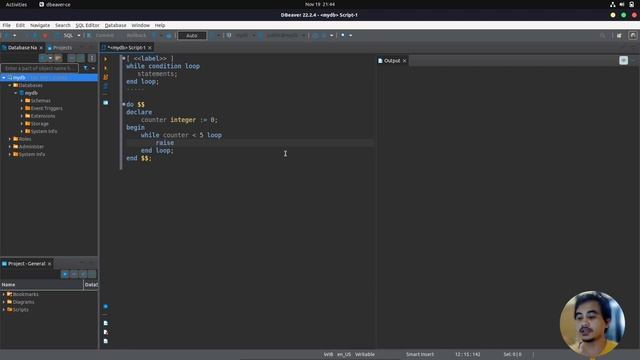Image resolution: width=640 pixels, height=360 pixels.
Task: Click the Execute statement in new tab icon
Action: 106,68
